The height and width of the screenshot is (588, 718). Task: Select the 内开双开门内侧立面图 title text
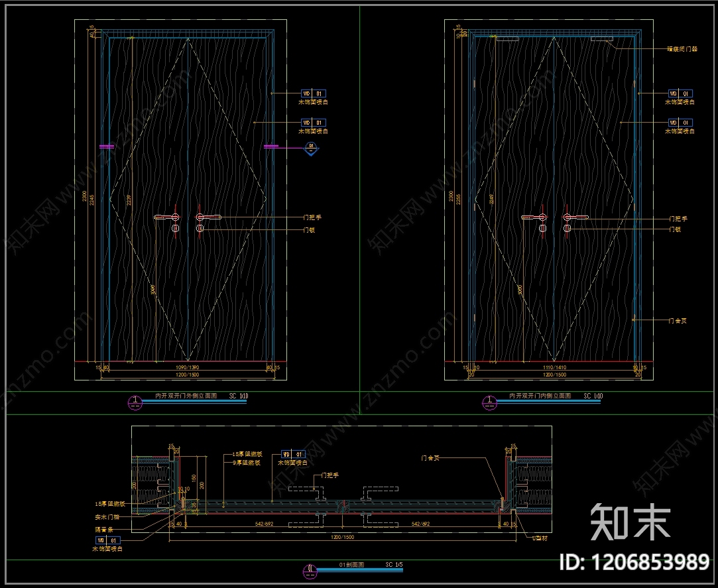[540, 396]
